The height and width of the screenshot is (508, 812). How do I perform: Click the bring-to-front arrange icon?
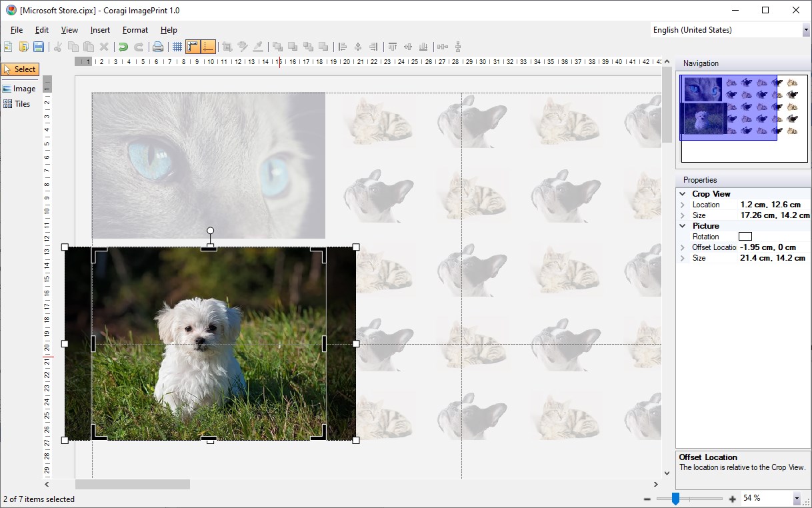pyautogui.click(x=277, y=47)
